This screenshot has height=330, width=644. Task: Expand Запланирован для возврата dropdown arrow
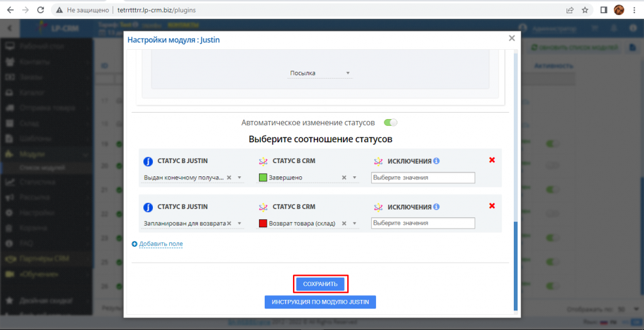point(240,224)
